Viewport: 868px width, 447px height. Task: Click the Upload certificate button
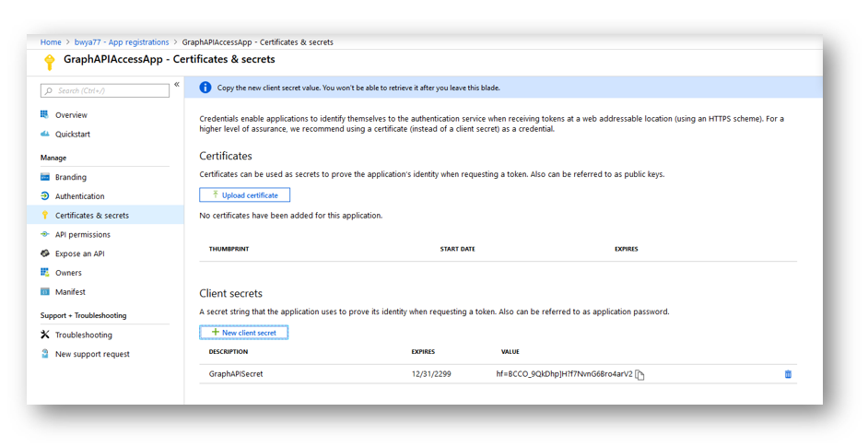click(x=245, y=195)
